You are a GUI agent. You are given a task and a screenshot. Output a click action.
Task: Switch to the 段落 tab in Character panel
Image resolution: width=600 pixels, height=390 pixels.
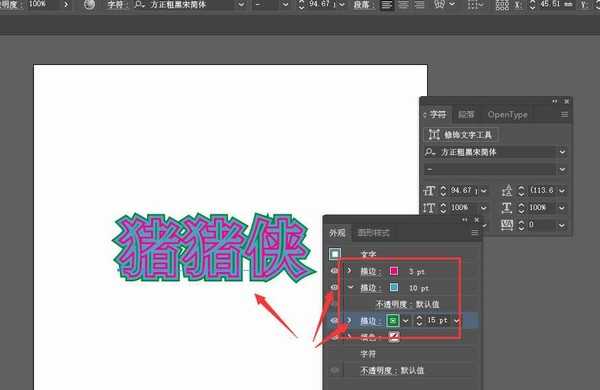466,115
